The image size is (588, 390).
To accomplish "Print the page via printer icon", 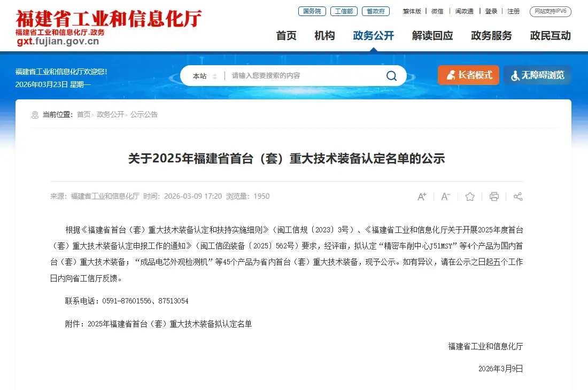I will coord(494,196).
